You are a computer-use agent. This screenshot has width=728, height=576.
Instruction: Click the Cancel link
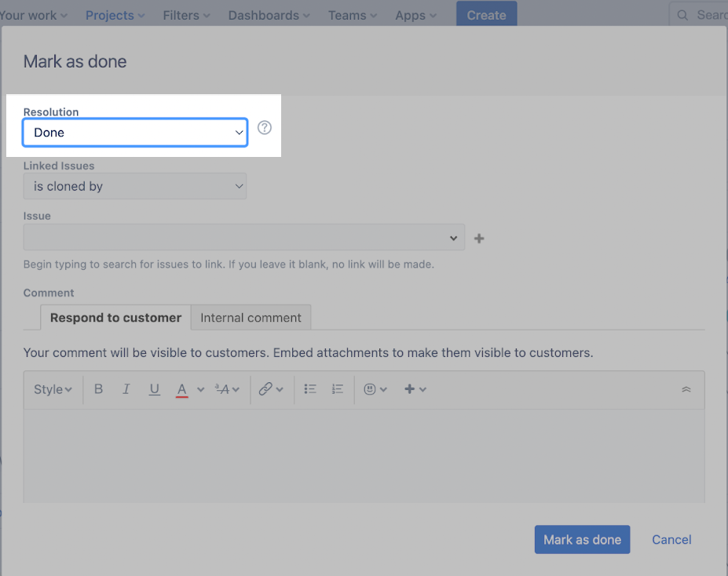coord(671,540)
